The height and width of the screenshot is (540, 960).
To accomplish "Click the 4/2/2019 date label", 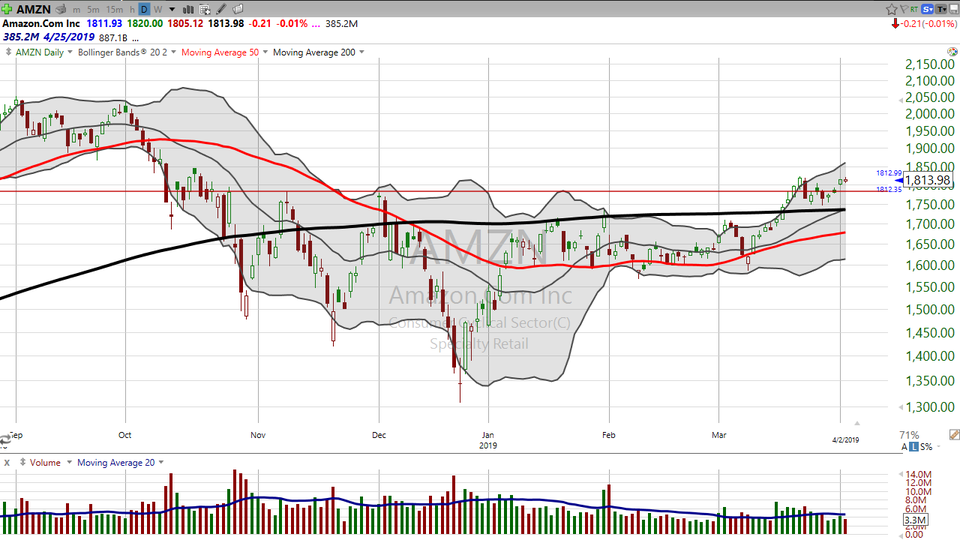I will 846,440.
